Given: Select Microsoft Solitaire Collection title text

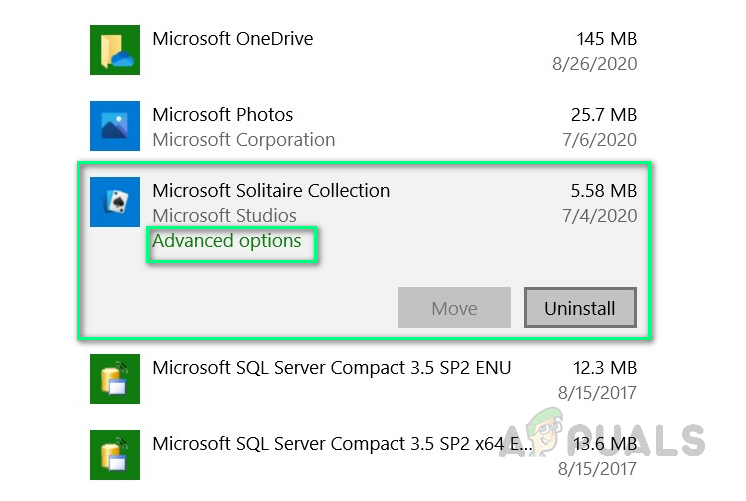Looking at the screenshot, I should [x=271, y=190].
